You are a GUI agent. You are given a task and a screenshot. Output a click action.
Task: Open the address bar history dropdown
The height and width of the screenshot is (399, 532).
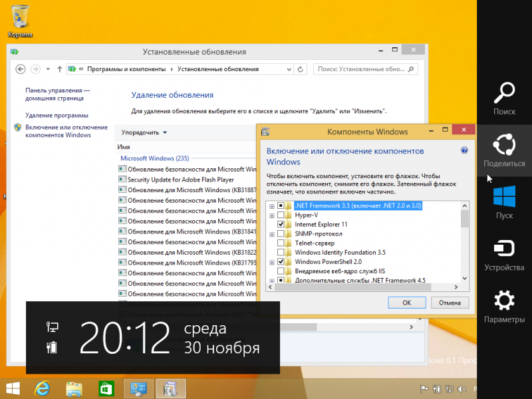tap(289, 69)
